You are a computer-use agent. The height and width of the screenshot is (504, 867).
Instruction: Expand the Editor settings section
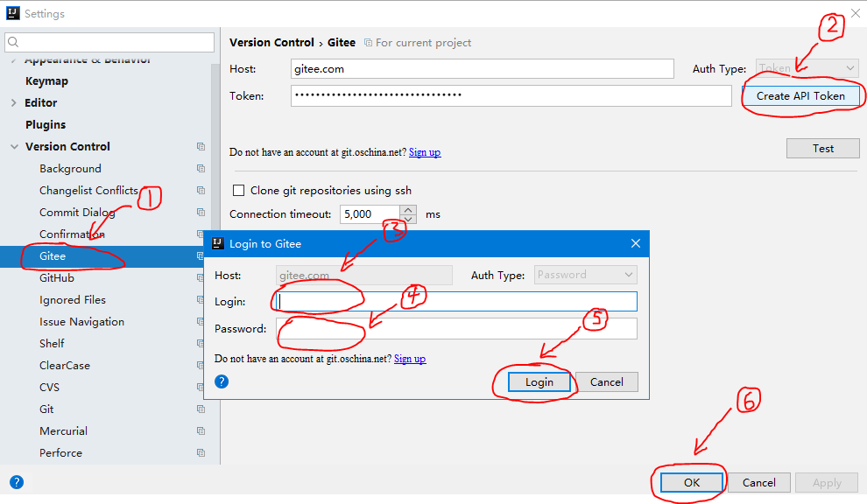click(x=14, y=102)
